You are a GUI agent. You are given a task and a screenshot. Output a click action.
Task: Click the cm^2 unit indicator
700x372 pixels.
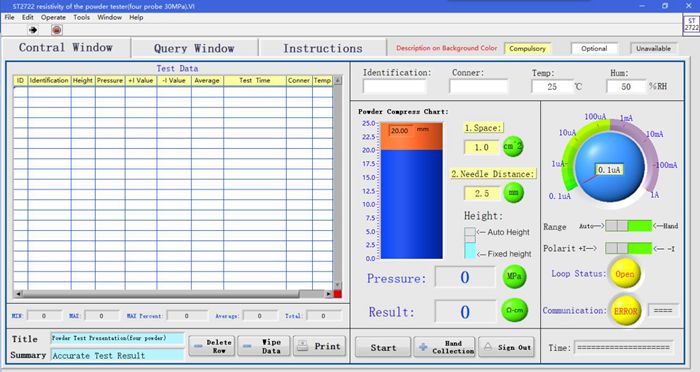[513, 146]
